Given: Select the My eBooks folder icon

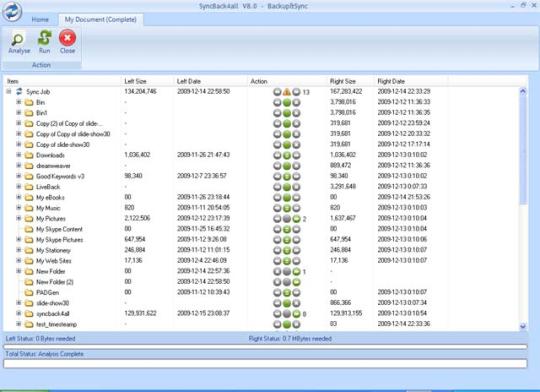Looking at the screenshot, I should coord(29,197).
